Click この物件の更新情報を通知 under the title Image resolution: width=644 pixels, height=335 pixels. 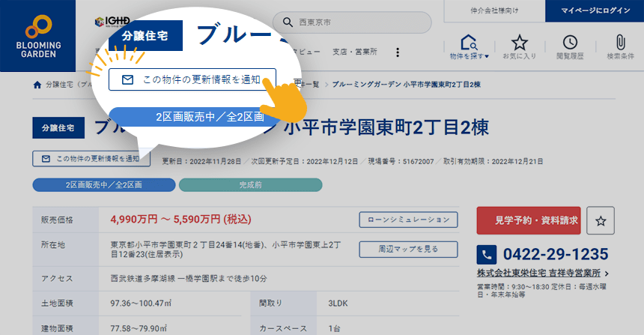coord(91,159)
